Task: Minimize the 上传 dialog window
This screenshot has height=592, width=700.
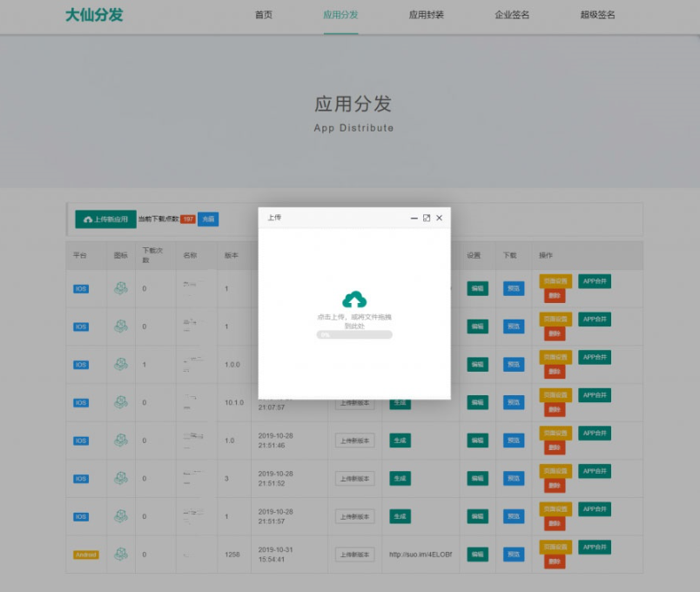Action: click(414, 218)
